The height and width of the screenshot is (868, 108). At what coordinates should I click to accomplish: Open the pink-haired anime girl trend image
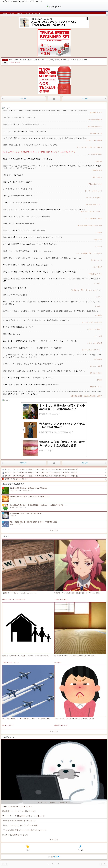[80, 565]
